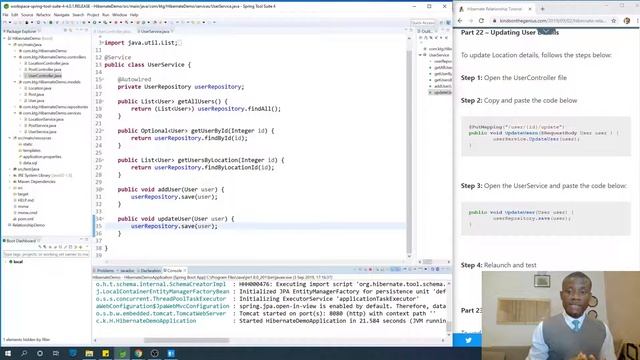Click the Twitter share button
The image size is (640, 360).
pos(468,340)
